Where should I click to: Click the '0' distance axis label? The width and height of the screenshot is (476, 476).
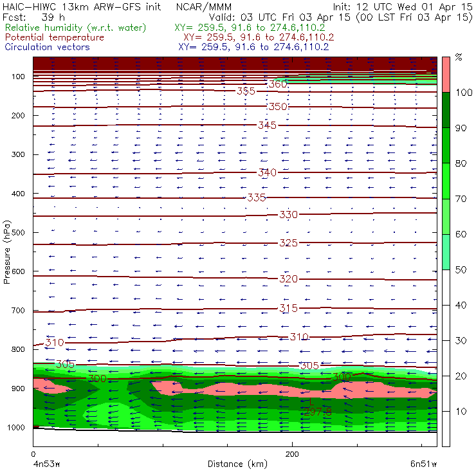point(33,454)
